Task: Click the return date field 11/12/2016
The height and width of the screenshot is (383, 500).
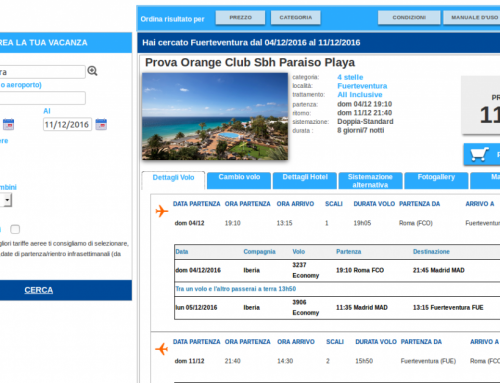Action: [67, 124]
